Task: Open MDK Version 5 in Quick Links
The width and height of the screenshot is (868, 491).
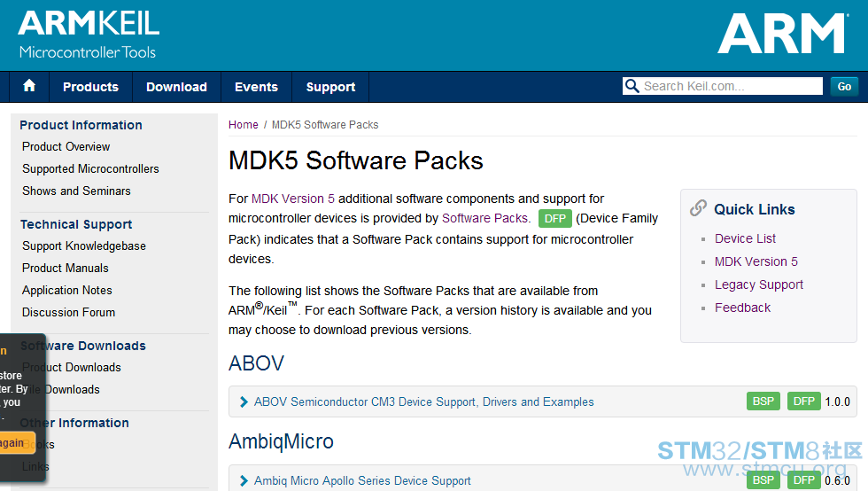Action: point(756,261)
